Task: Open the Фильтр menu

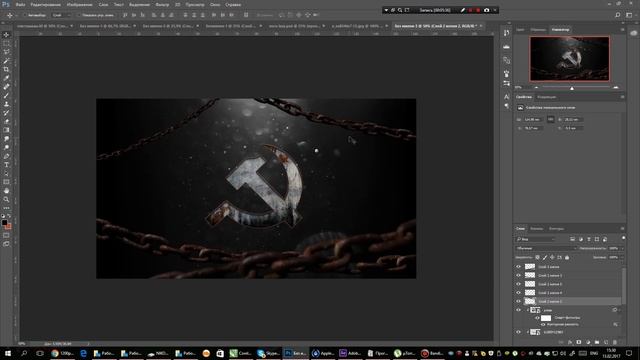Action: 162,4
